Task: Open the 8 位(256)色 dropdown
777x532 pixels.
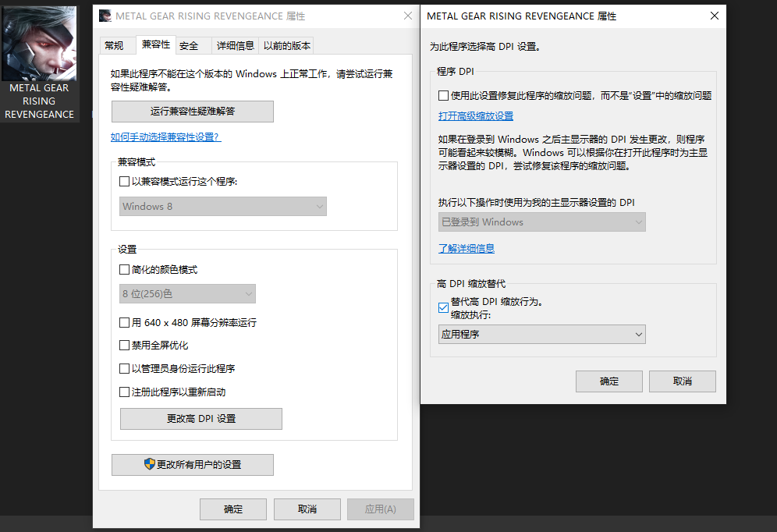Action: (x=187, y=294)
